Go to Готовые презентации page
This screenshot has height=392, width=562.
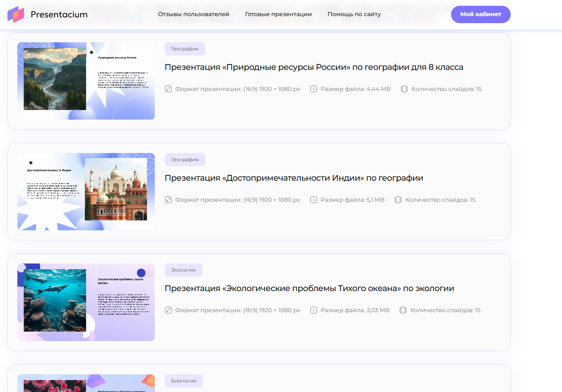(278, 14)
